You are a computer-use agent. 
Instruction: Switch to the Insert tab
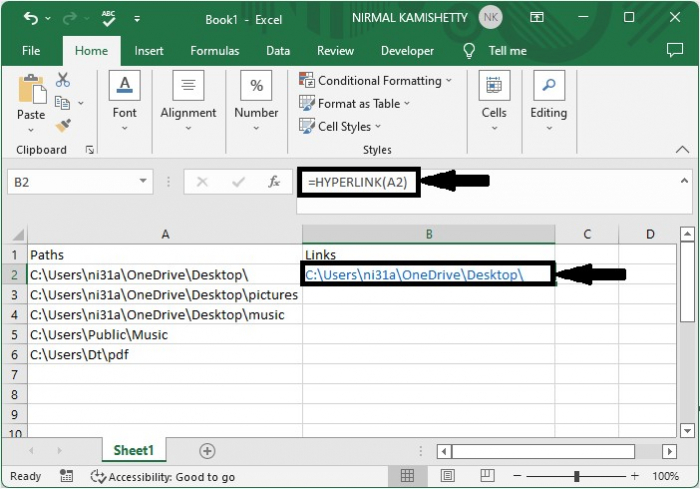(149, 50)
